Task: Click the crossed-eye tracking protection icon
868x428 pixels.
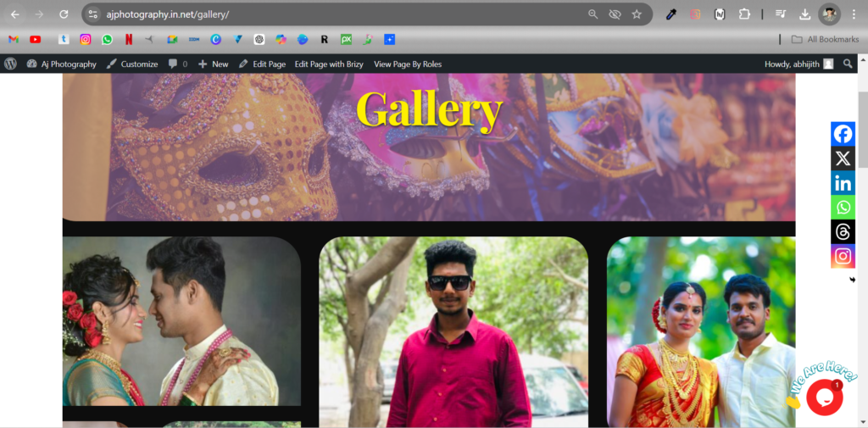Action: [615, 14]
